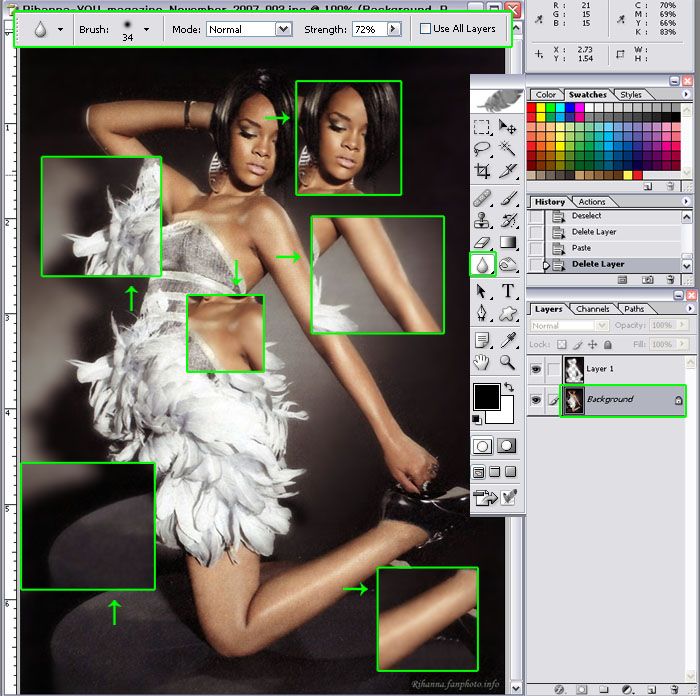This screenshot has width=700, height=696.
Task: Open the Brush picker dropdown arrow
Action: 146,29
